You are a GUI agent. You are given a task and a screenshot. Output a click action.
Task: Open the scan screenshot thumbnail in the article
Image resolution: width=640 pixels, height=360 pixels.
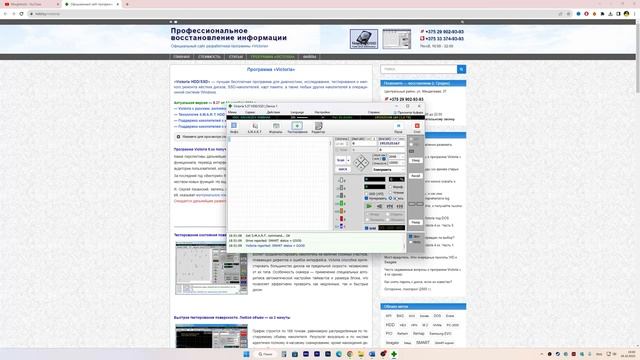(x=211, y=268)
